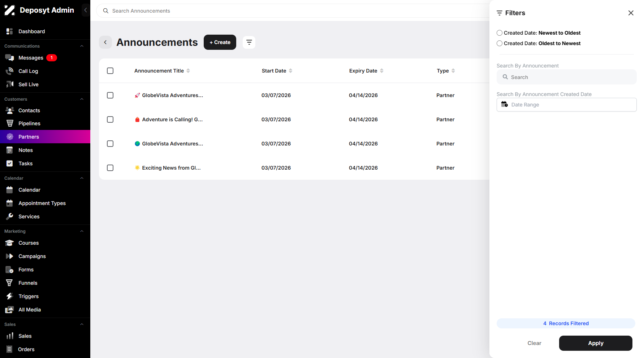Screen dimensions: 644x358
Task: Open the filter icon beside Create
Action: [x=249, y=42]
